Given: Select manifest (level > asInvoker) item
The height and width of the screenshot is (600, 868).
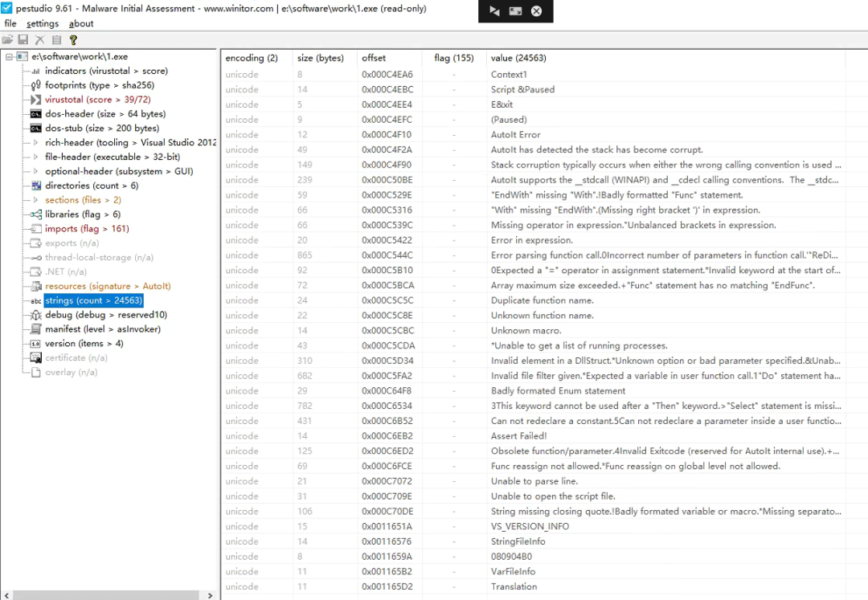Looking at the screenshot, I should [103, 329].
